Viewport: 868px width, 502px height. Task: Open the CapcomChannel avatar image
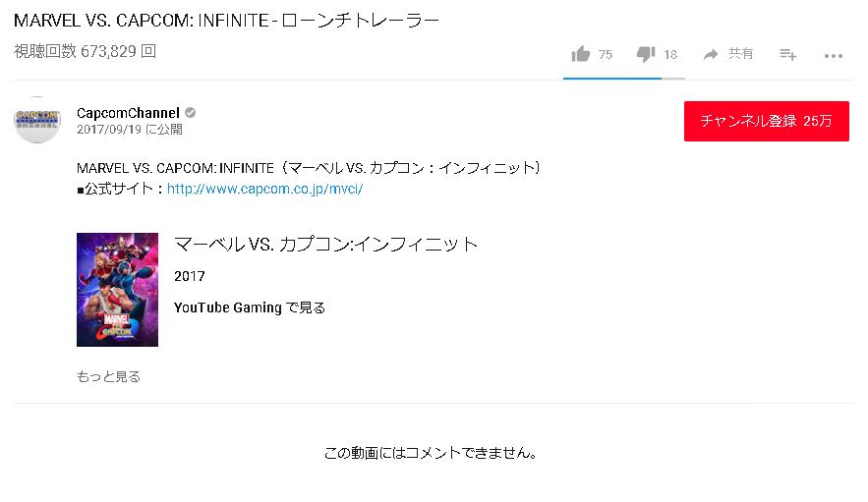pyautogui.click(x=37, y=120)
